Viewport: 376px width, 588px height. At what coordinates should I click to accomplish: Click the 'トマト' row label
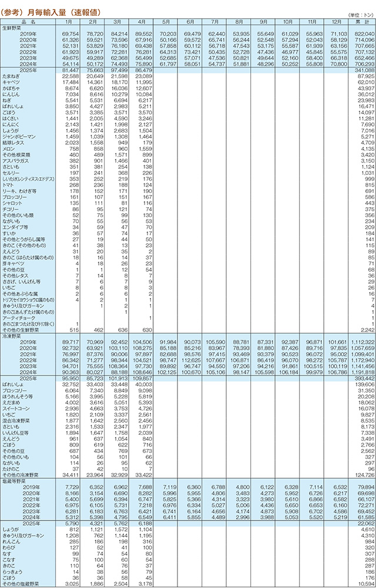pyautogui.click(x=9, y=185)
